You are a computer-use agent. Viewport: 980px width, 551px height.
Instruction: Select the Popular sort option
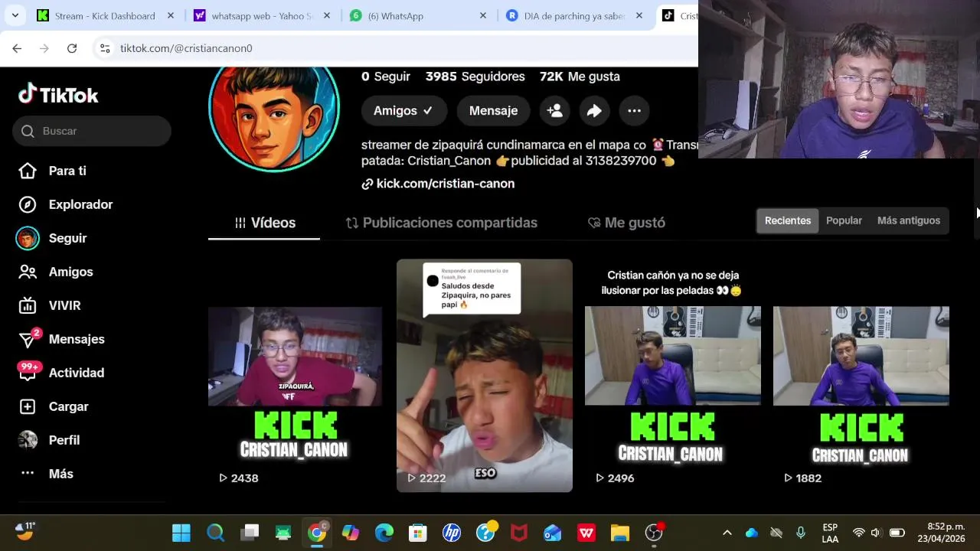pyautogui.click(x=844, y=220)
